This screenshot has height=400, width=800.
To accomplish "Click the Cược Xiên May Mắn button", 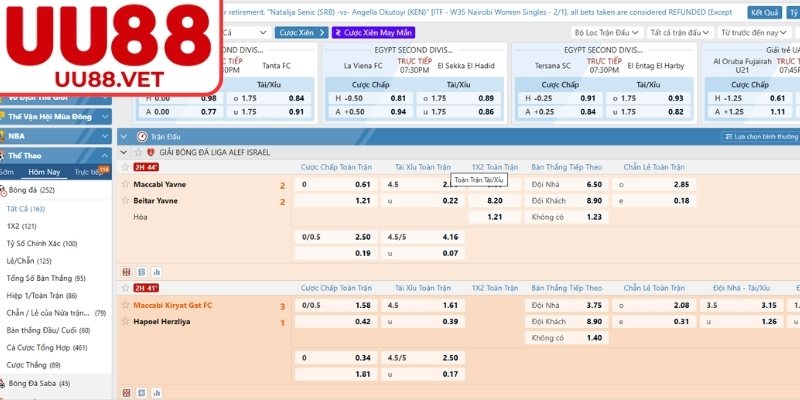I will click(373, 33).
